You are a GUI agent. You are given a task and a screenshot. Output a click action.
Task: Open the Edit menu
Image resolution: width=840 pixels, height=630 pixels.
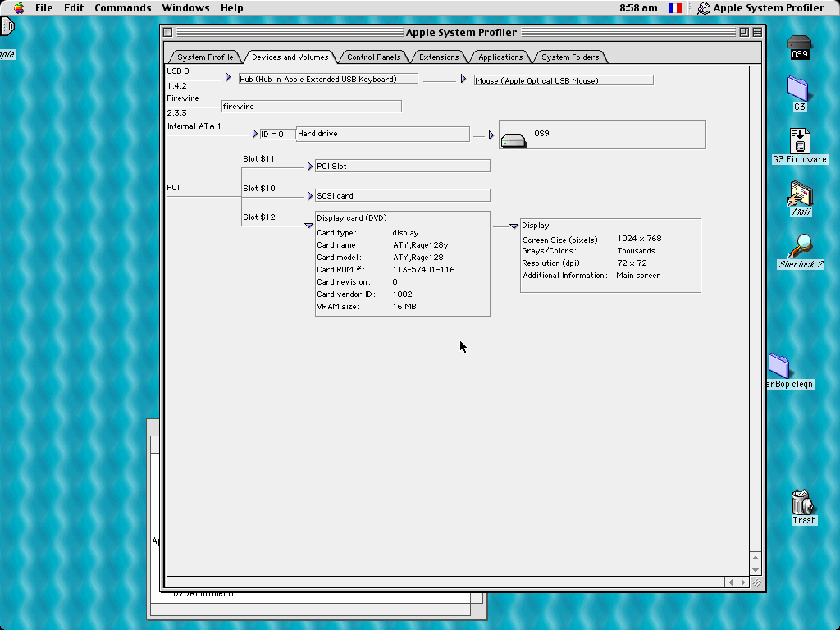tap(74, 8)
